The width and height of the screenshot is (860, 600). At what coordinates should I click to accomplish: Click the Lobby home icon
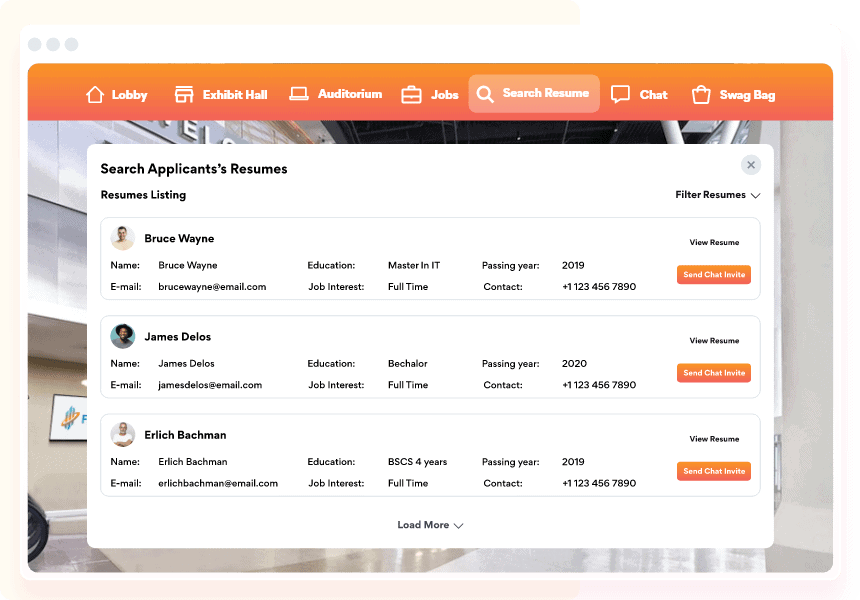(93, 94)
